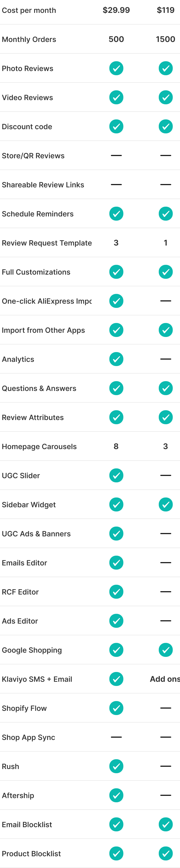Click the first-column UGC Slider checkmark
The image size is (180, 868).
coord(116,475)
